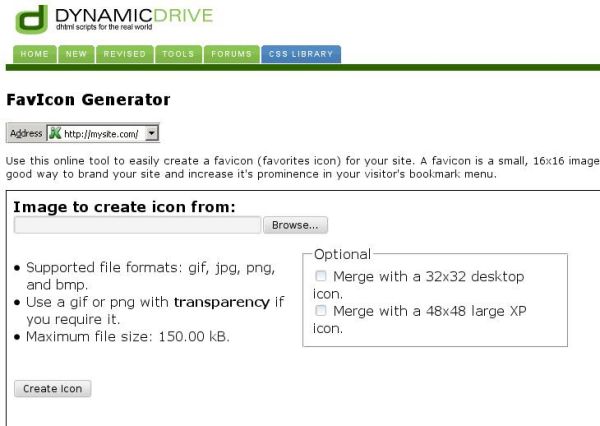Image resolution: width=600 pixels, height=426 pixels.
Task: Click the Create Icon button
Action: (52, 388)
